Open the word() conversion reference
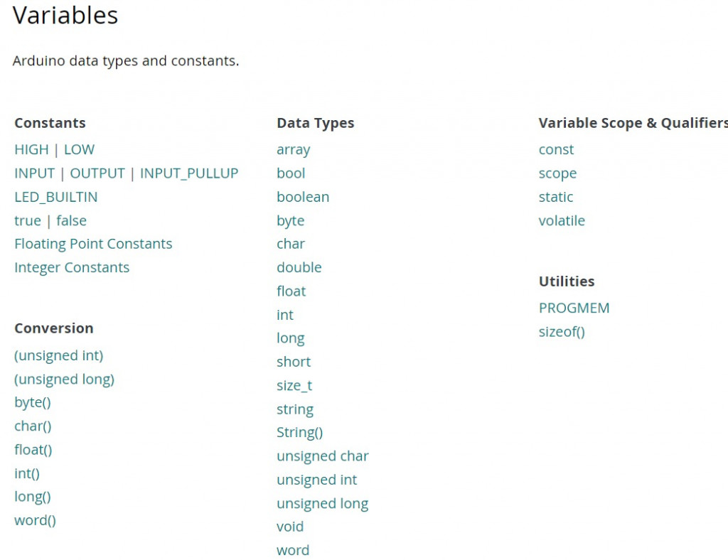Screen dimensions: 728x560 [35, 520]
